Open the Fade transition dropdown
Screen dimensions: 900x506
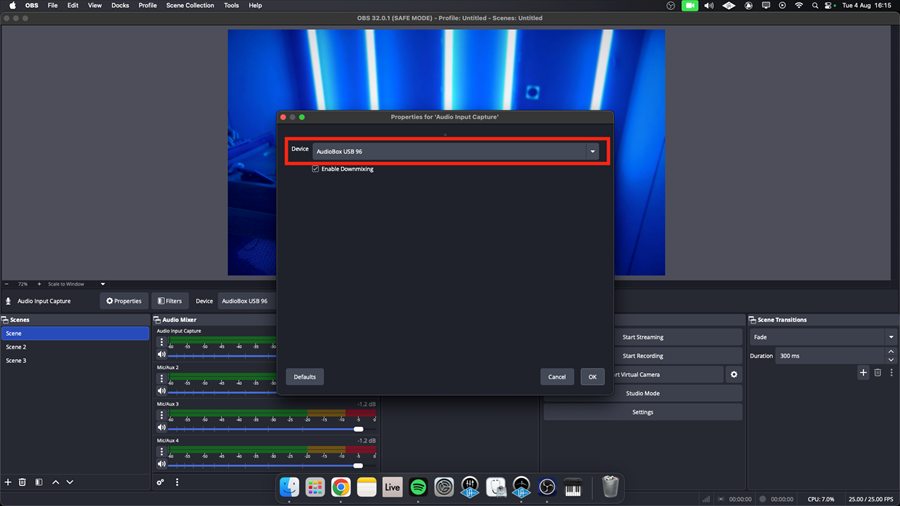824,337
